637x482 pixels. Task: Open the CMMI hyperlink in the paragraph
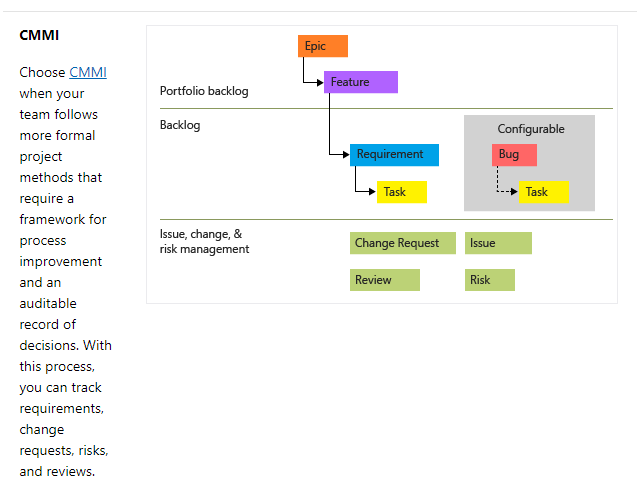point(88,72)
